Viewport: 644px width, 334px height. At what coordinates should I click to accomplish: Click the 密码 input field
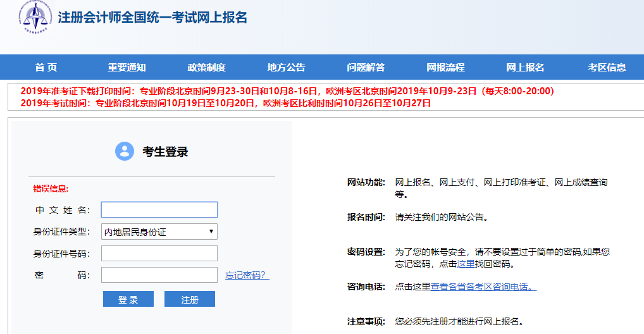[159, 275]
